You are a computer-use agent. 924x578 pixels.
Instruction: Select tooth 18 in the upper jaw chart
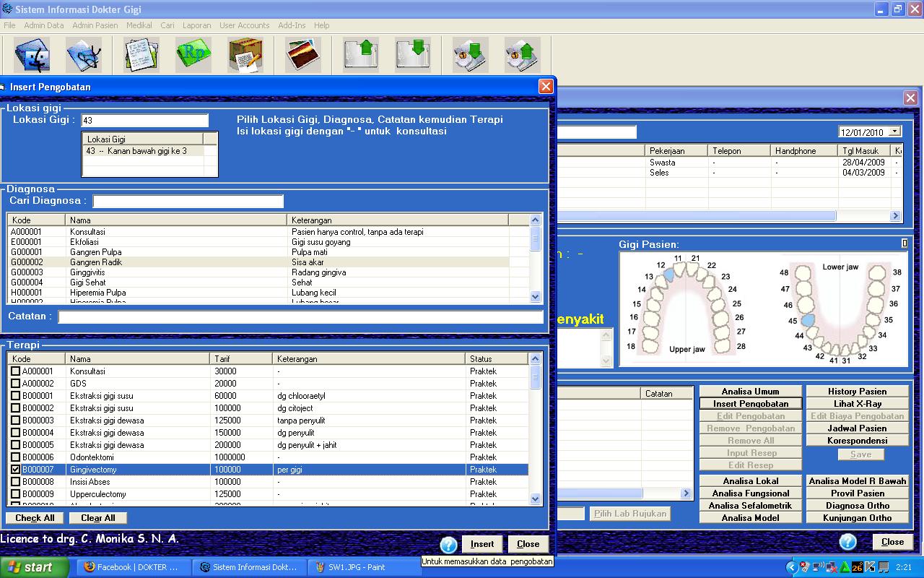[650, 346]
